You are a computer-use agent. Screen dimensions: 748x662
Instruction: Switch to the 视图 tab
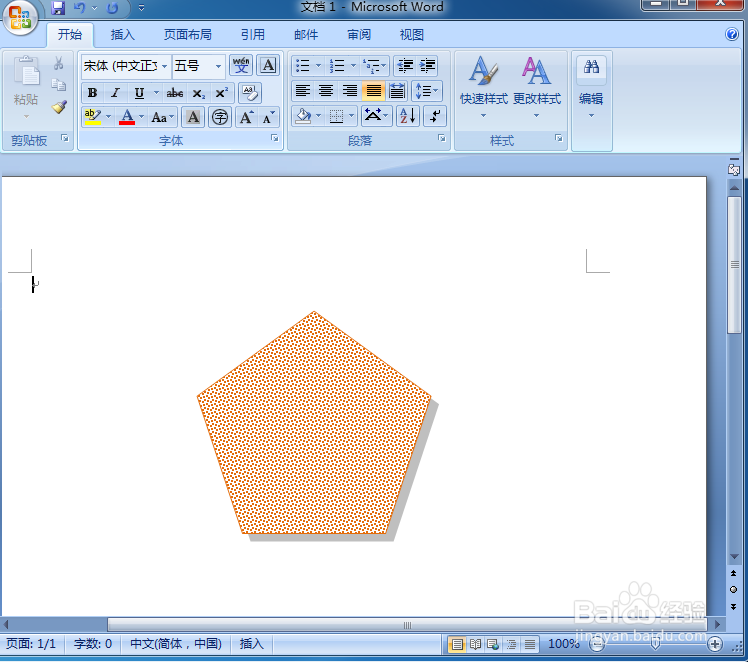point(412,35)
